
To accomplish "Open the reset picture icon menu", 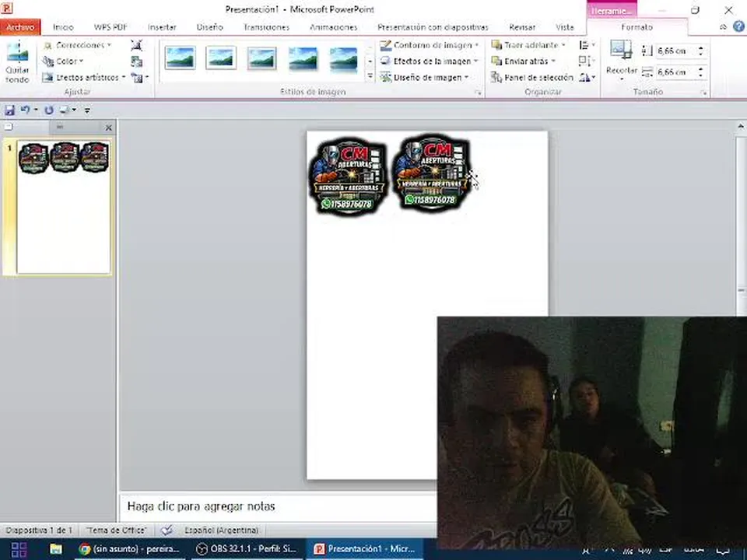I will click(x=139, y=78).
